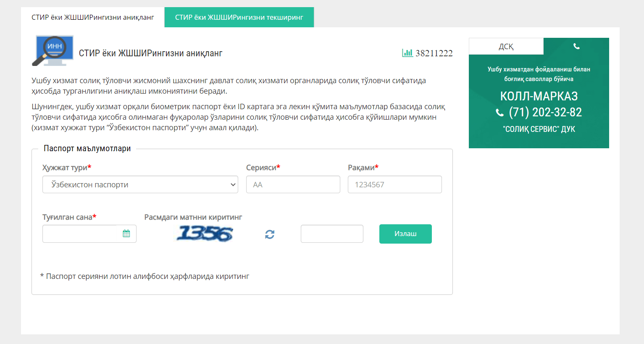Switch to СТИР ёки ЖШШИРингизни текширинг tab
Image resolution: width=644 pixels, height=344 pixels.
tap(239, 17)
